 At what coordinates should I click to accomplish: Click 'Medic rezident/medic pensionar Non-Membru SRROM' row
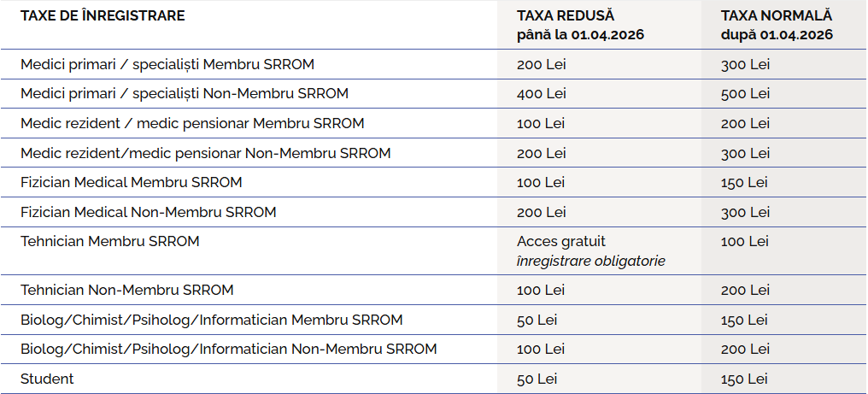205,153
